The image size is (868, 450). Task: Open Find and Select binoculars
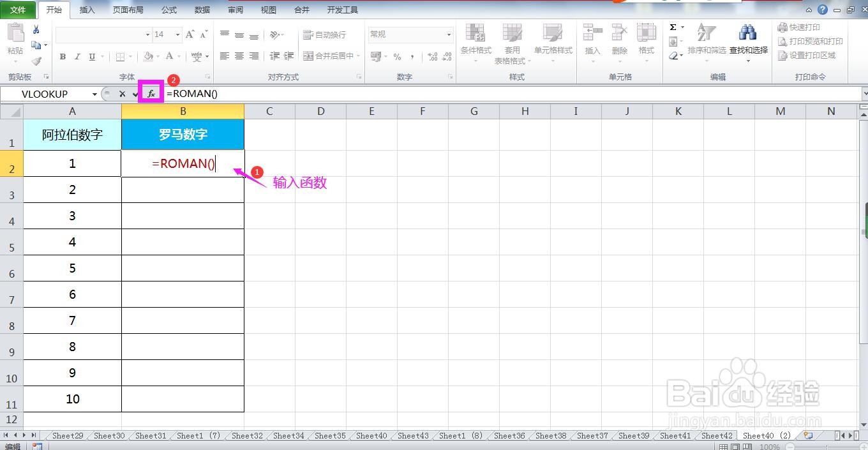(748, 42)
